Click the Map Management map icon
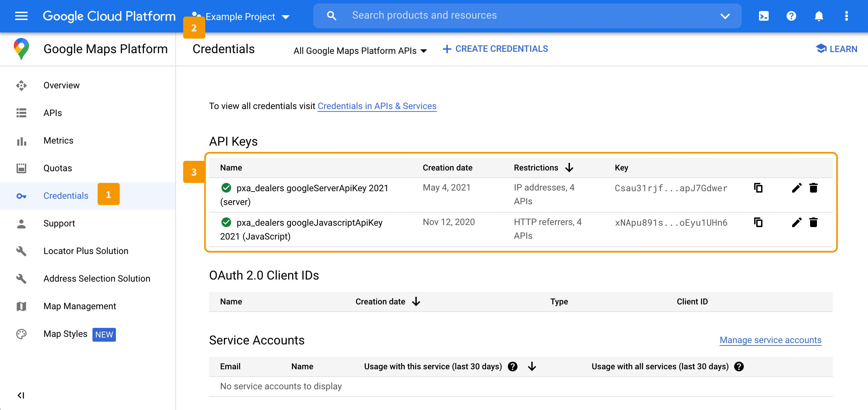This screenshot has height=410, width=868. 21,306
